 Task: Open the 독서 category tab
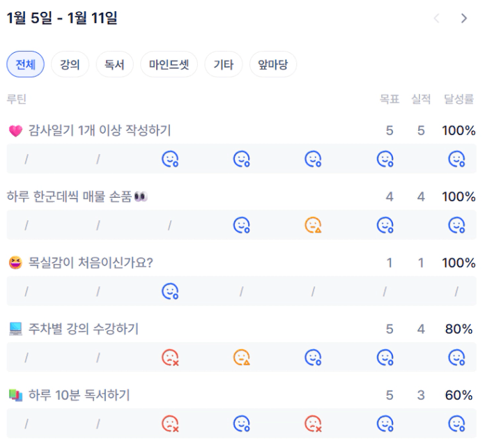coord(114,65)
